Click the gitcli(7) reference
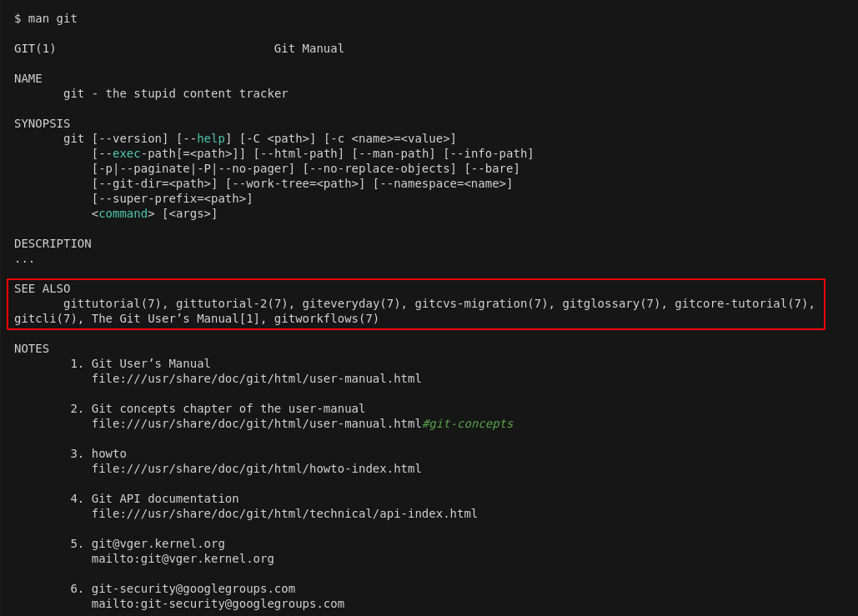 (45, 319)
